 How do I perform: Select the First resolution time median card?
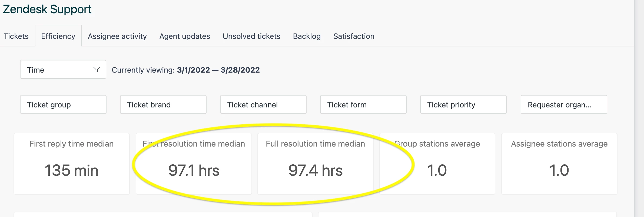click(194, 164)
